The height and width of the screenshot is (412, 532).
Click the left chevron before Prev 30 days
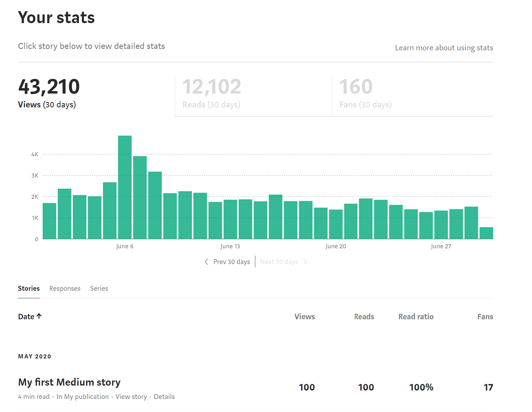(x=206, y=262)
